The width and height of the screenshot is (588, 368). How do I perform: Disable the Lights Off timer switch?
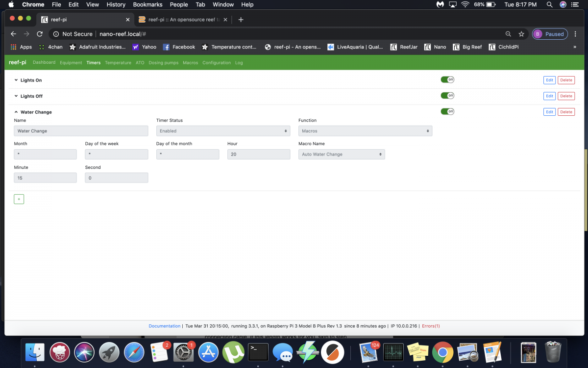point(447,96)
